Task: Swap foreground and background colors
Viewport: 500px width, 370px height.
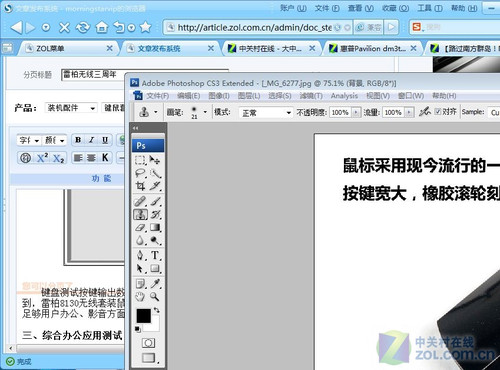Action: point(156,310)
